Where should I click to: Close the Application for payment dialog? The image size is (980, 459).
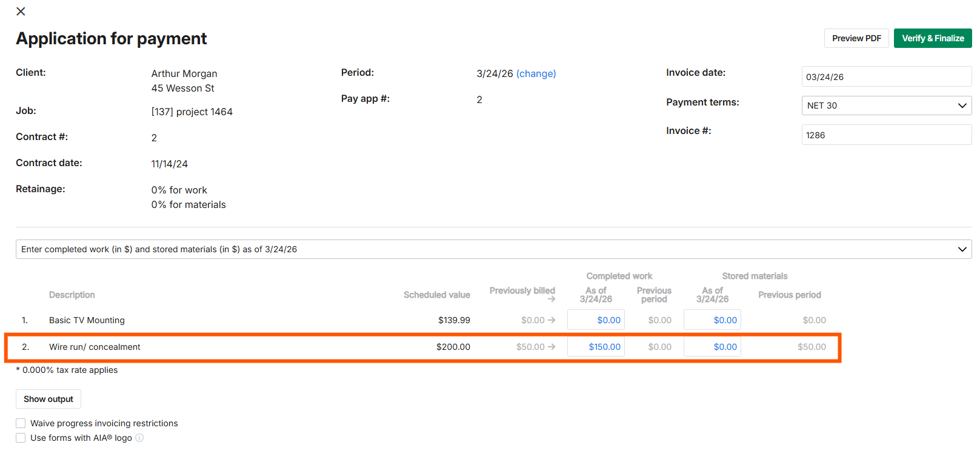pos(21,12)
